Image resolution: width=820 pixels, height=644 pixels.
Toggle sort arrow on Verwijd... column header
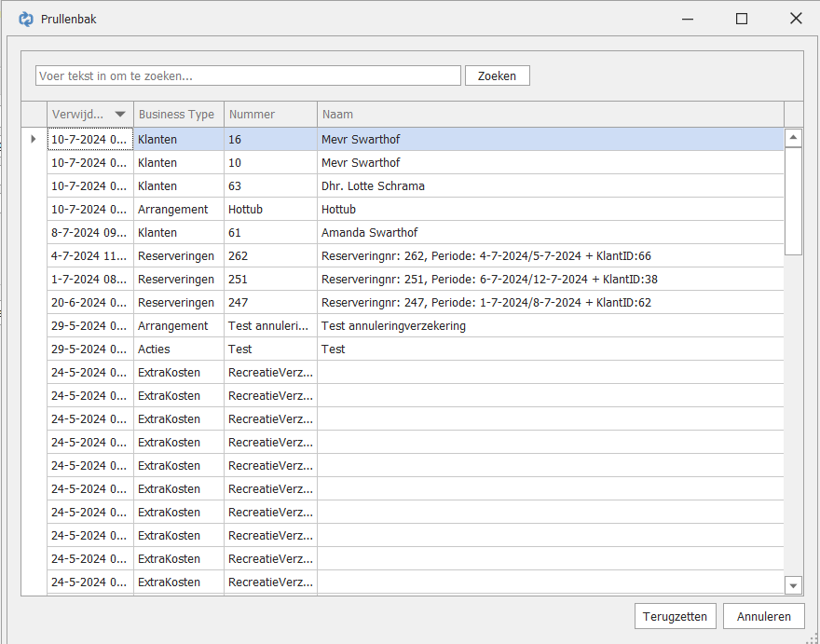pyautogui.click(x=120, y=114)
